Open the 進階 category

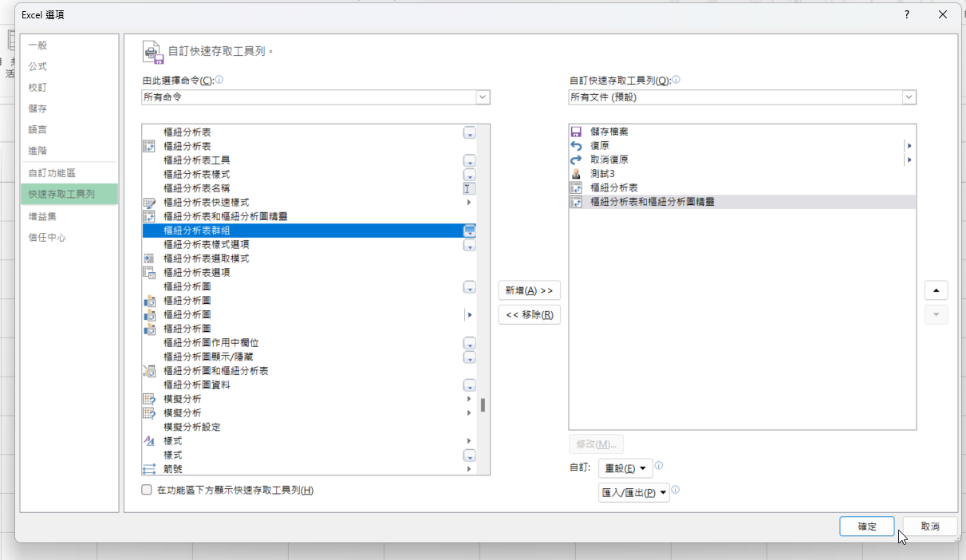69,150
